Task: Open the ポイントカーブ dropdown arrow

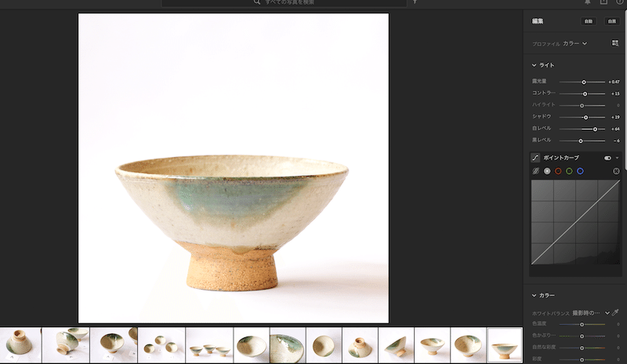Action: coord(617,158)
